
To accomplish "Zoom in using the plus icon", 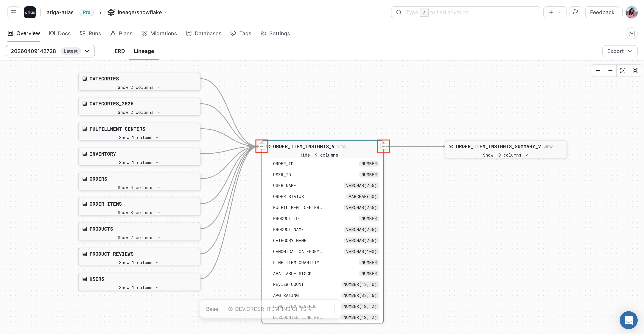I will [x=598, y=71].
